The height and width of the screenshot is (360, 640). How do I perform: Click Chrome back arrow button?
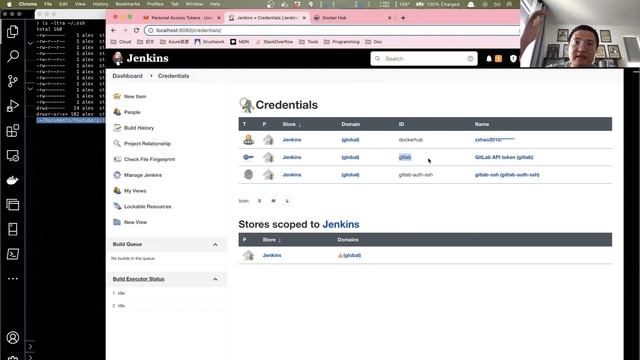pyautogui.click(x=114, y=30)
